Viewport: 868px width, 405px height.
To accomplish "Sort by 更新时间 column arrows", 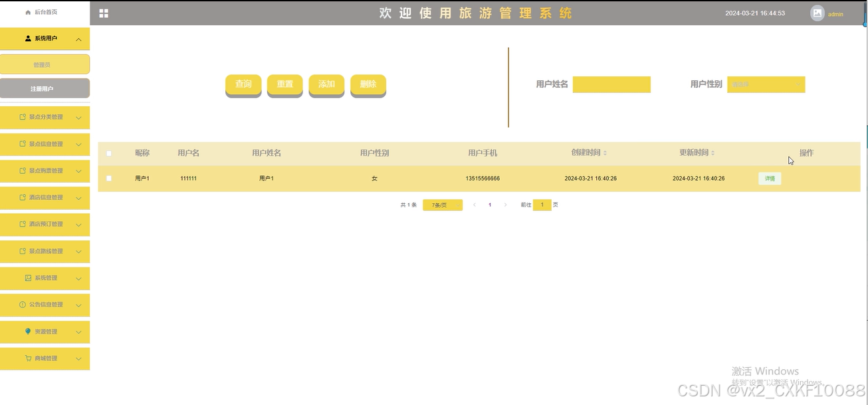I will coord(712,153).
